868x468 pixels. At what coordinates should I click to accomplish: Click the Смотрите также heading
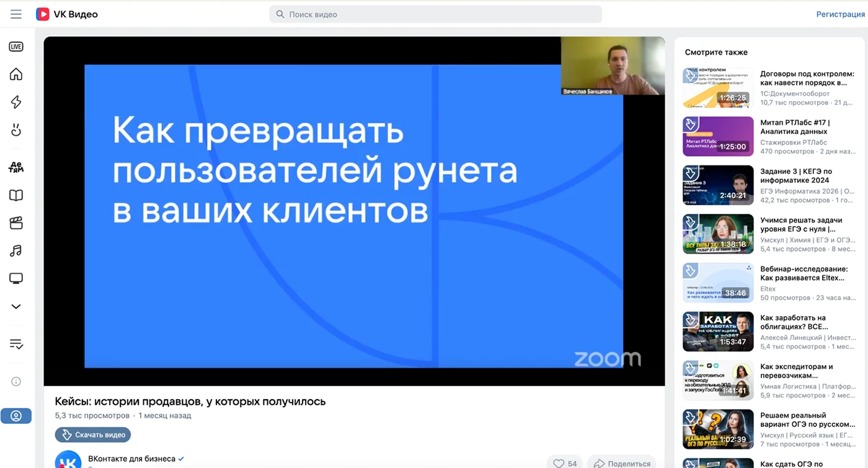pos(716,52)
